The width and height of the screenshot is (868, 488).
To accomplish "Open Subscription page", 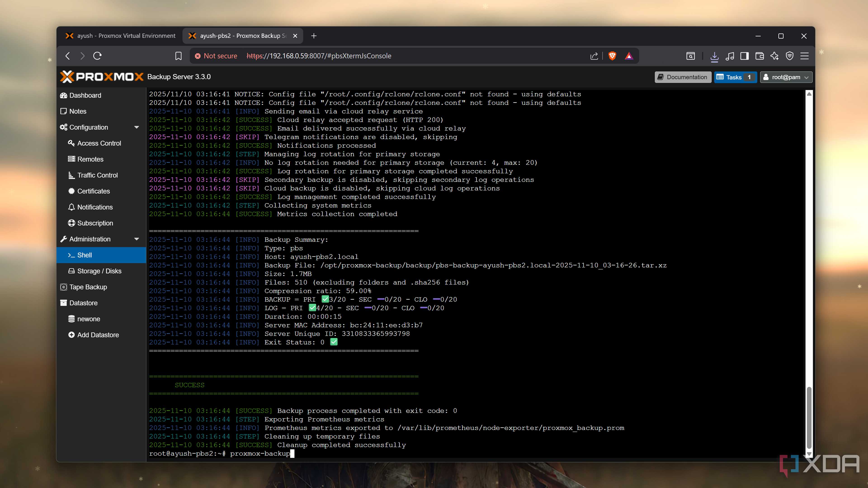I will click(x=101, y=223).
